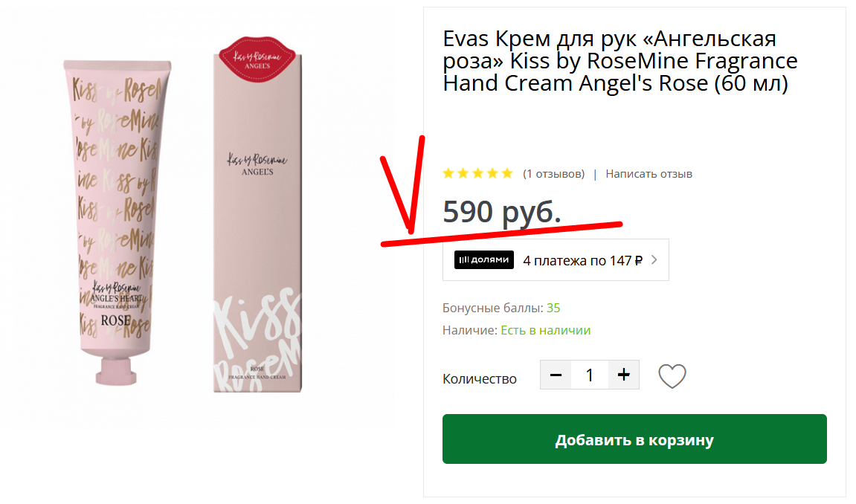This screenshot has height=504, width=856.
Task: Click the Долями black logo badge
Action: tap(483, 259)
